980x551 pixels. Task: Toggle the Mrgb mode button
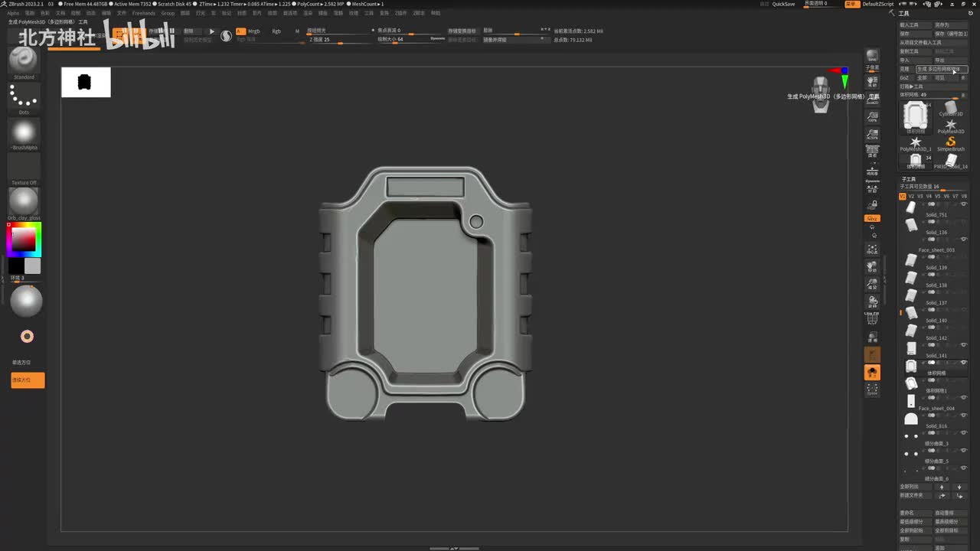tap(254, 31)
